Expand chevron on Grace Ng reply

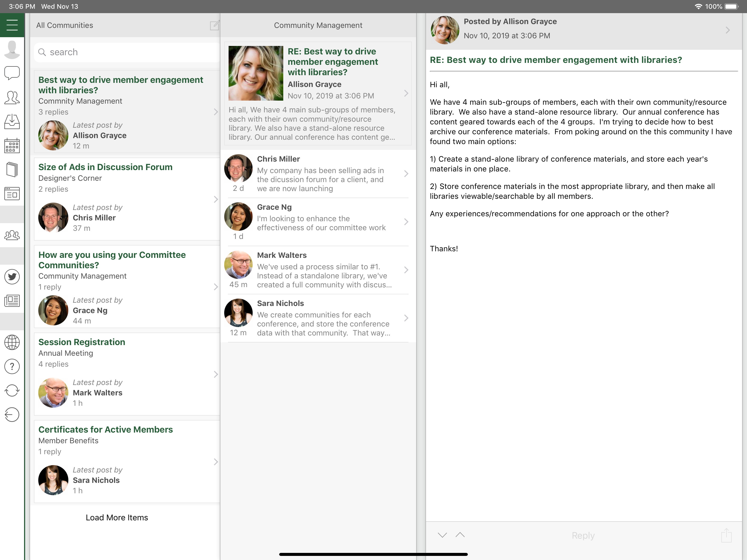tap(406, 221)
